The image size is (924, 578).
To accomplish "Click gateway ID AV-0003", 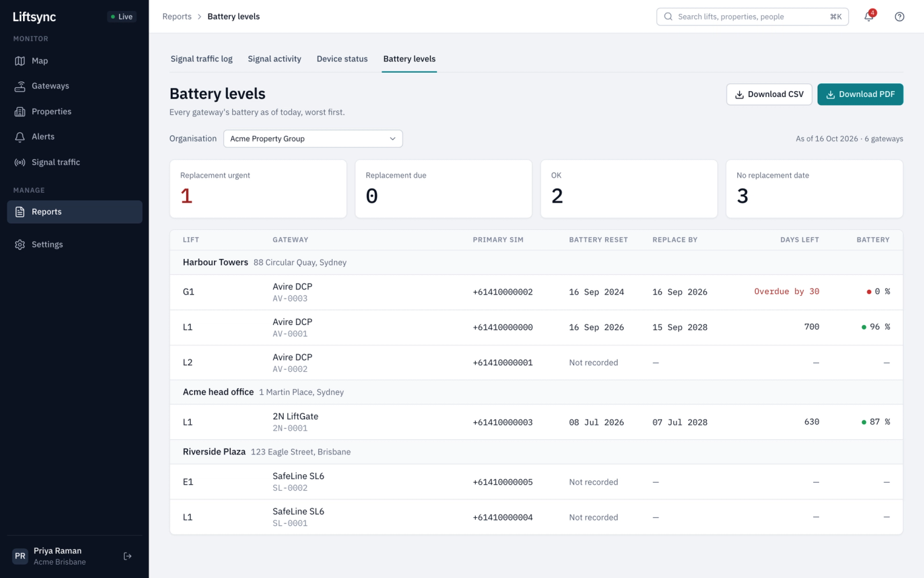I will pos(290,299).
